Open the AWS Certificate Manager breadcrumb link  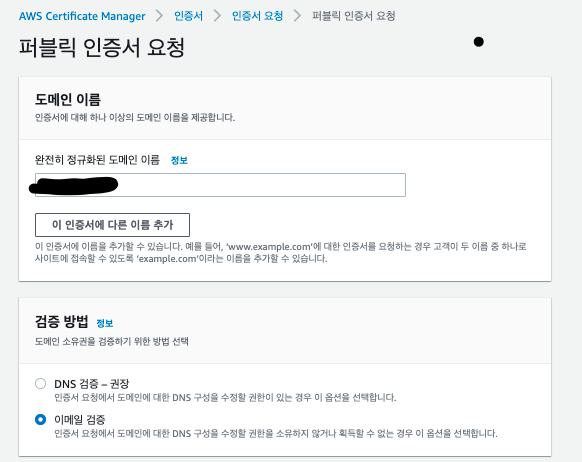pyautogui.click(x=82, y=16)
